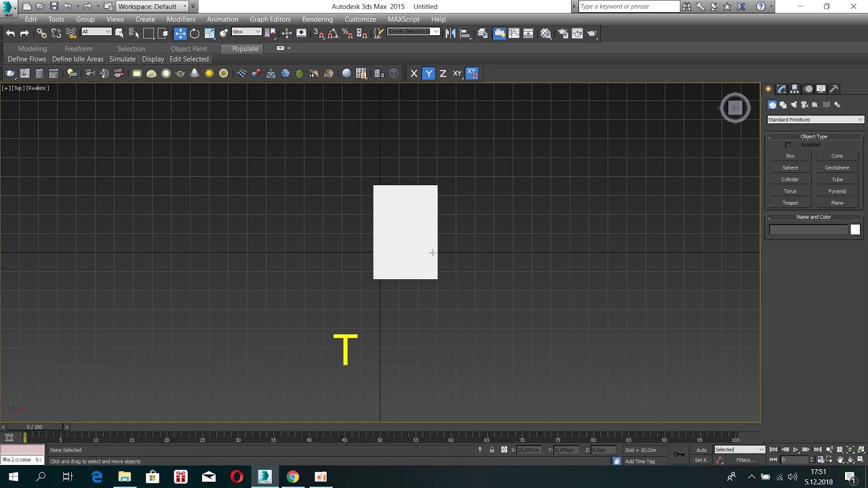Restrict movement to Z axis
The image size is (868, 488).
click(x=443, y=73)
